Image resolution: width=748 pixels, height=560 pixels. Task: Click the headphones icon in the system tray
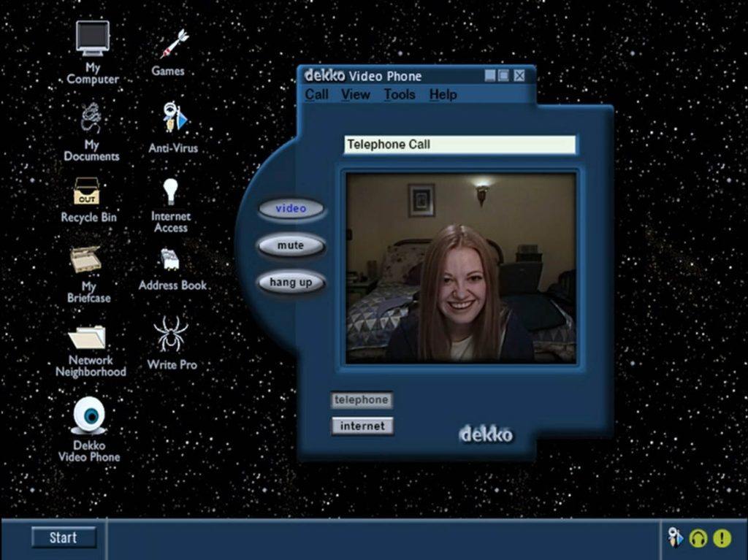(x=699, y=537)
